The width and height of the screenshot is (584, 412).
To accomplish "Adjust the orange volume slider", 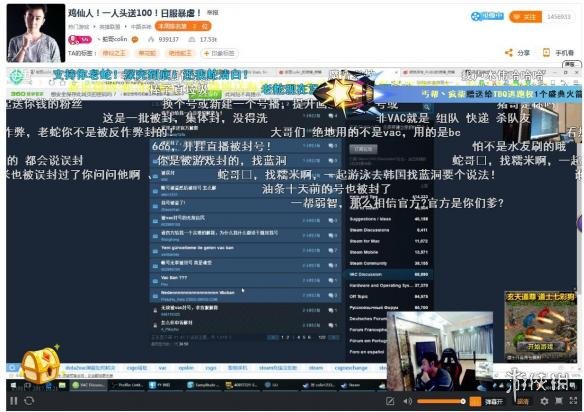I will tap(441, 401).
